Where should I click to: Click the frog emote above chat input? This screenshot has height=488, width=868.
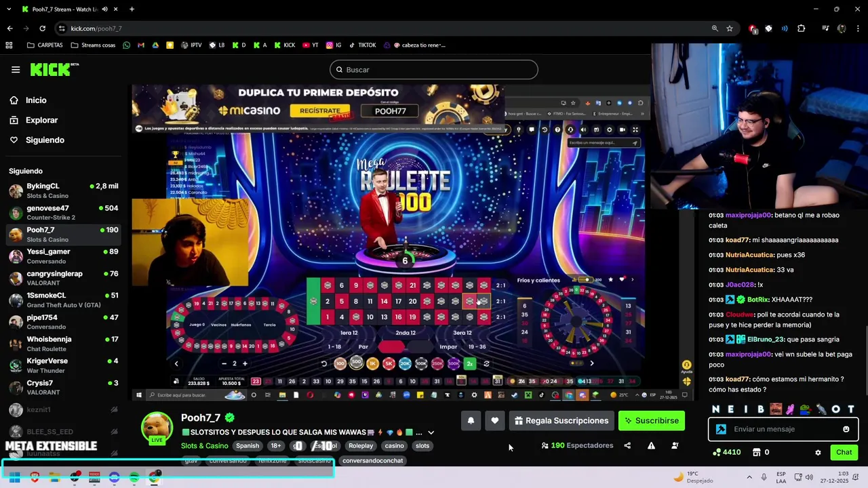pos(805,409)
